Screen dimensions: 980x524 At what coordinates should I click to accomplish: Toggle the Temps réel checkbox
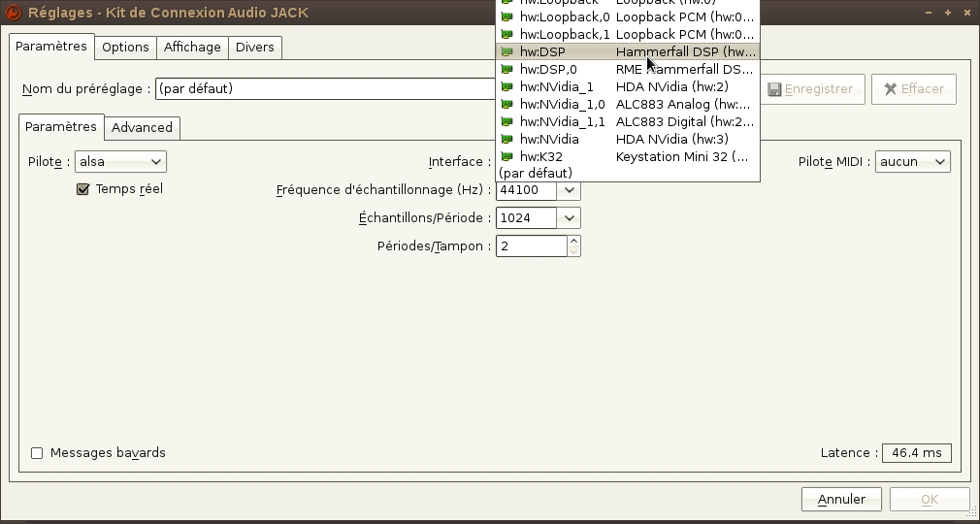82,189
